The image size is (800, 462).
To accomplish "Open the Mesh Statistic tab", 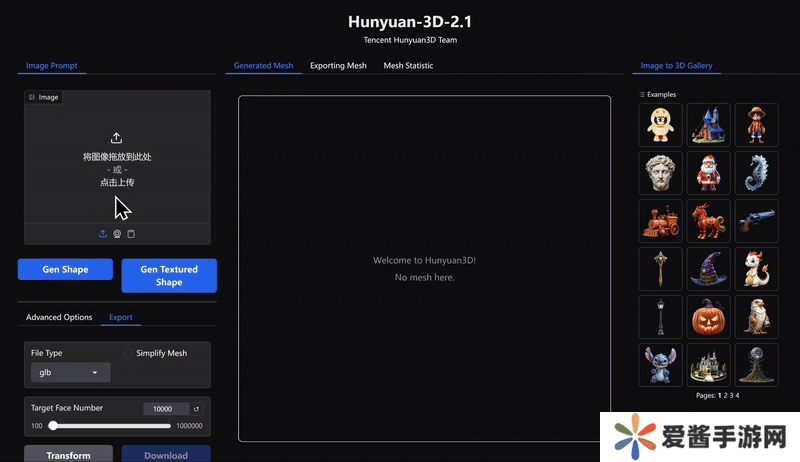I will [408, 66].
